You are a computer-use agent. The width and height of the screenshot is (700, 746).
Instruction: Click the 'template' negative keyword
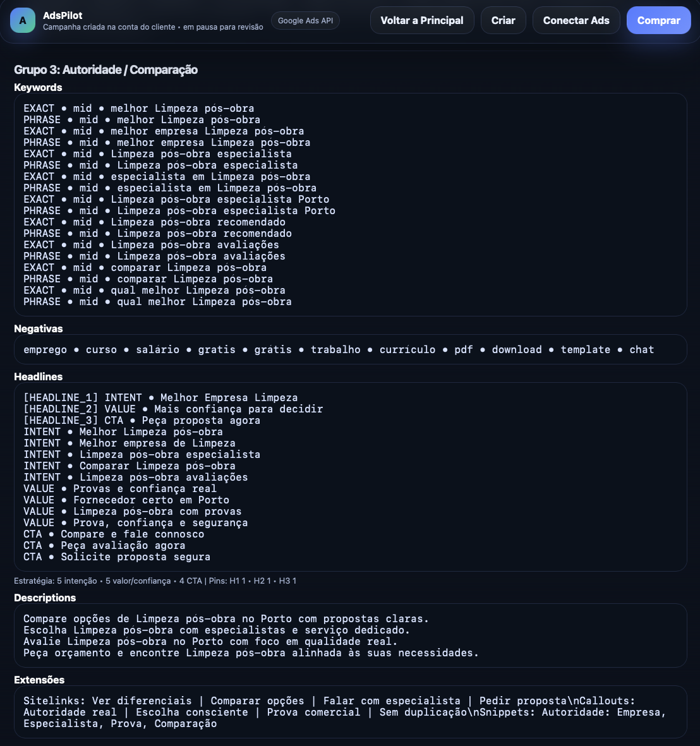(x=585, y=350)
